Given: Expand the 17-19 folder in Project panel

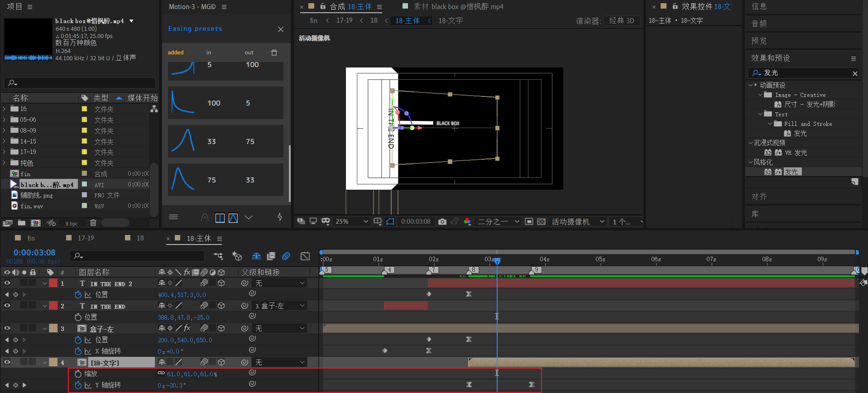Looking at the screenshot, I should [x=5, y=152].
